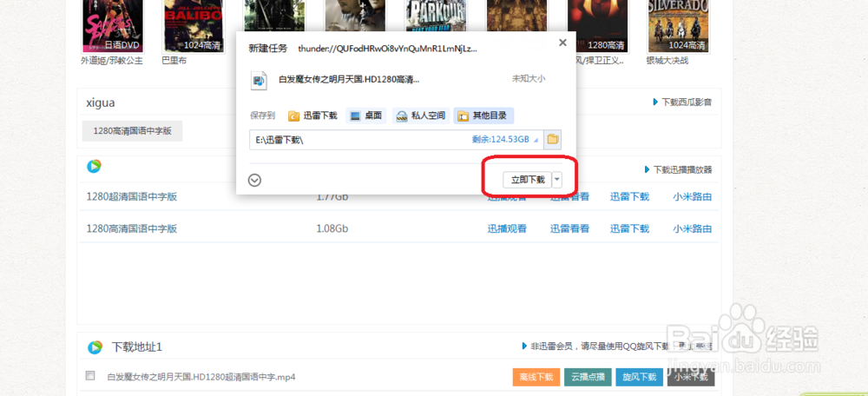This screenshot has width=868, height=396.
Task: Click 迅播观看 in the 1.08Gb row
Action: tap(507, 228)
